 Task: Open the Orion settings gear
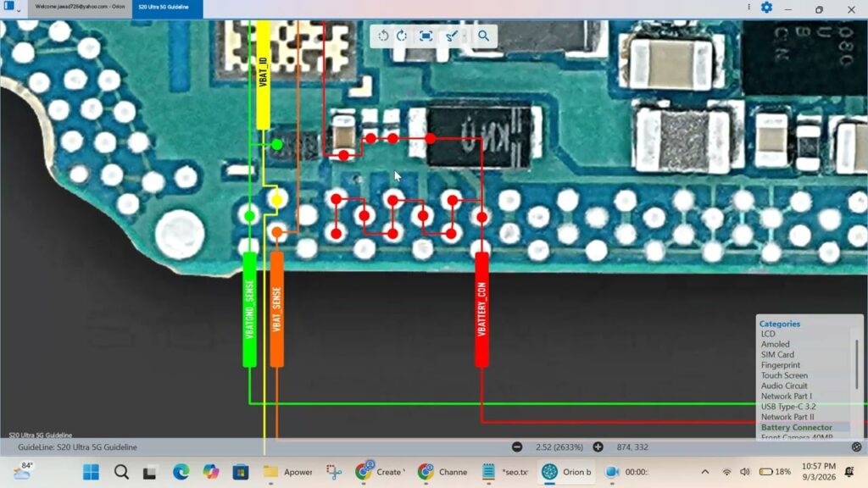(x=766, y=7)
